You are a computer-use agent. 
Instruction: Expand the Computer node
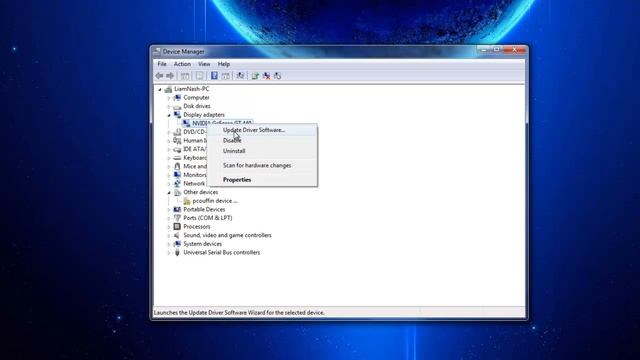click(x=169, y=98)
